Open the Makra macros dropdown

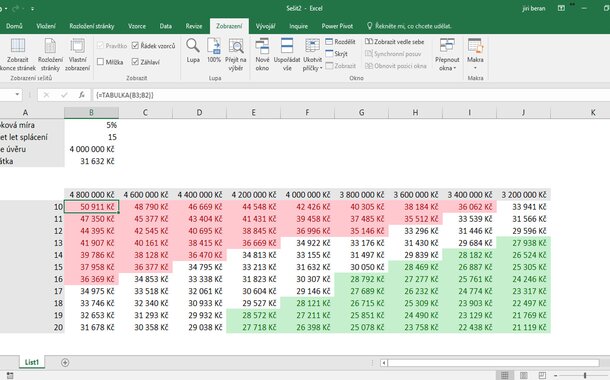(x=475, y=54)
